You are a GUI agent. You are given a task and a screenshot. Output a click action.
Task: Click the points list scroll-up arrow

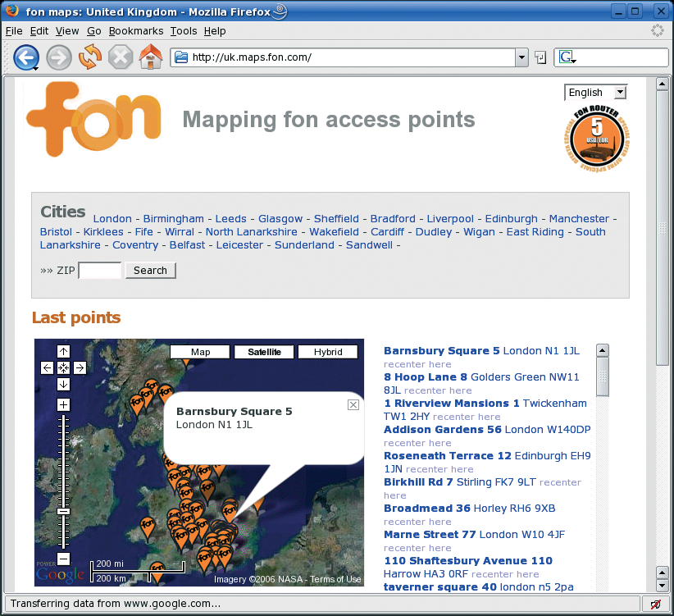coord(603,350)
